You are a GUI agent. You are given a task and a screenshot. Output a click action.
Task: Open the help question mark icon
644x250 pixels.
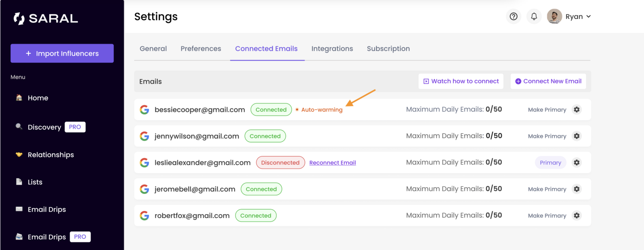click(513, 17)
